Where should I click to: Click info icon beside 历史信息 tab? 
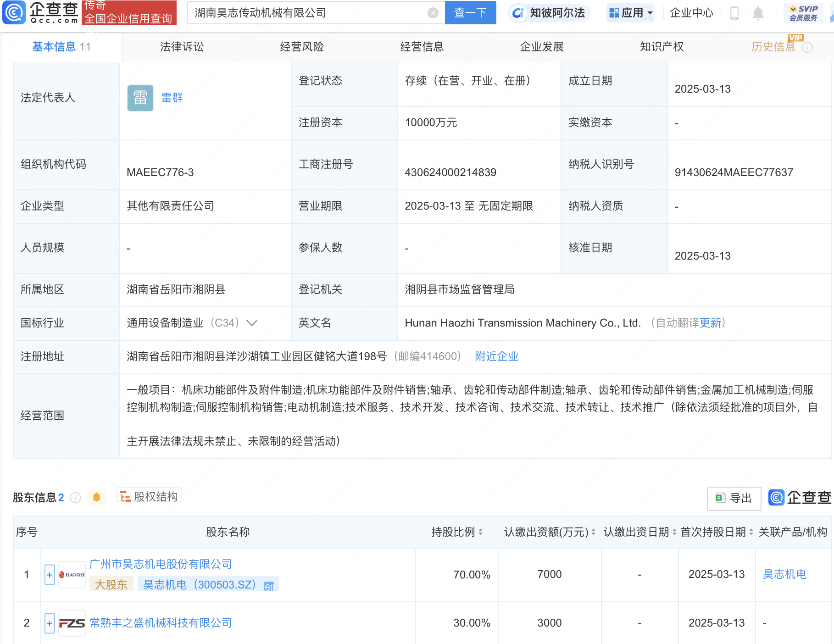(807, 47)
